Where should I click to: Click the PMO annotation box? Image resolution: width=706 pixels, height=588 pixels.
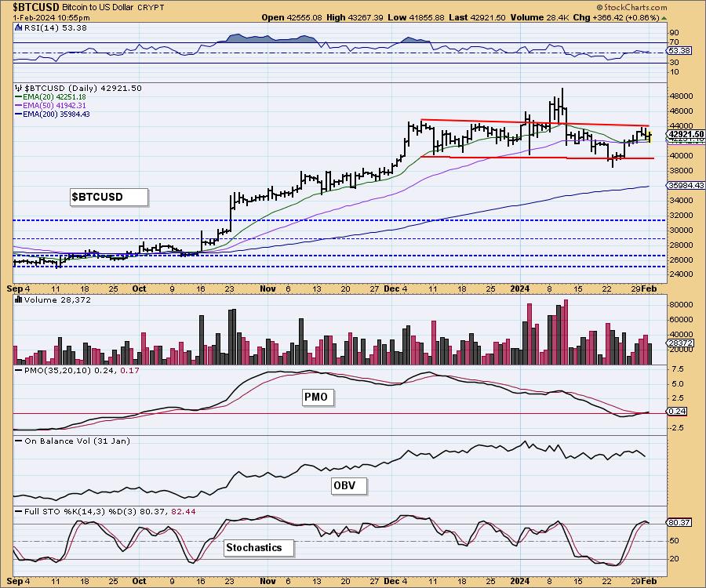(318, 397)
